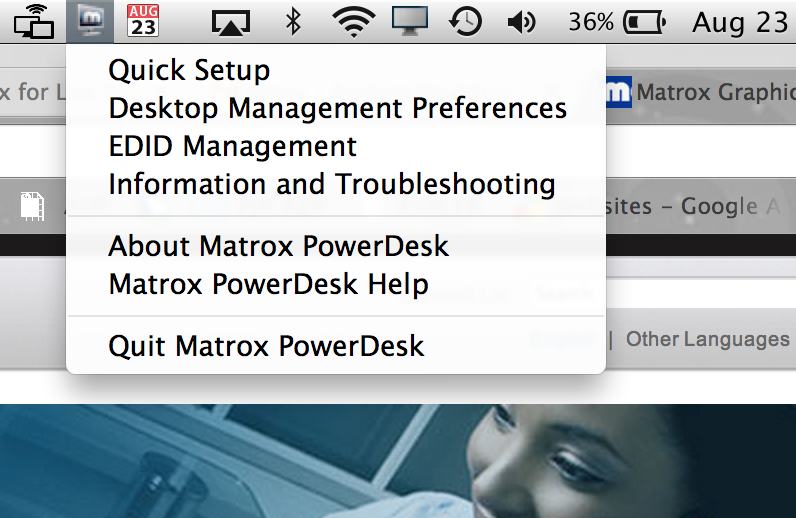Click the Matrox PowerDesk menu bar icon

[x=92, y=20]
